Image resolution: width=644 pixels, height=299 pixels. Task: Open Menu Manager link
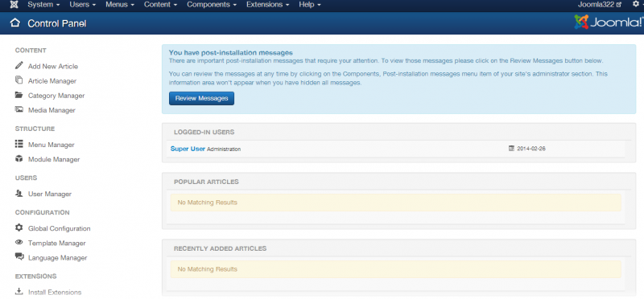tap(52, 145)
